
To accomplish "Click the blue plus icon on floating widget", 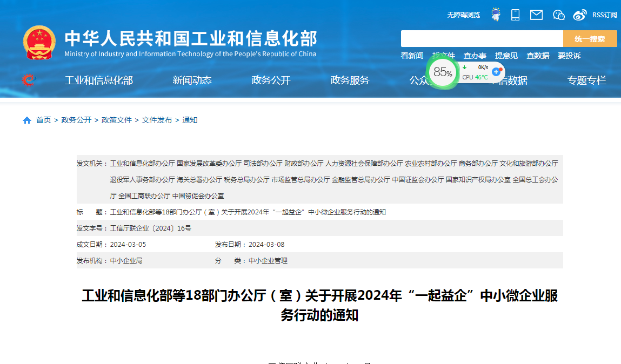I will click(x=496, y=72).
